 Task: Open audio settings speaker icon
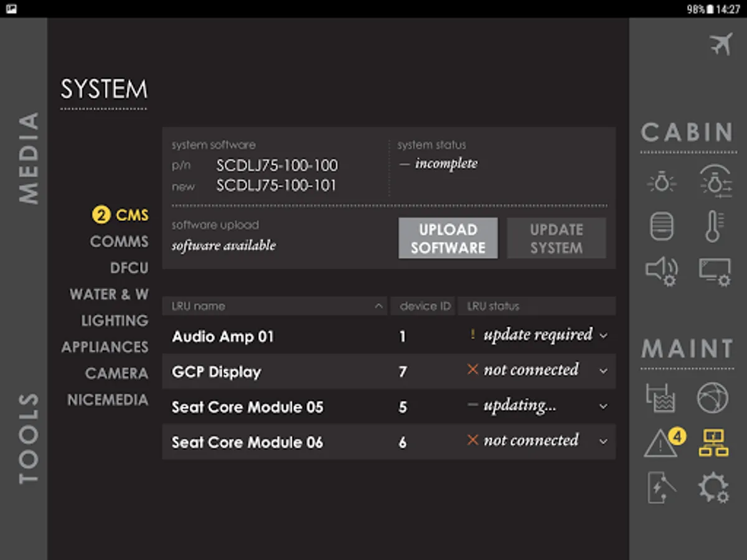coord(661,270)
